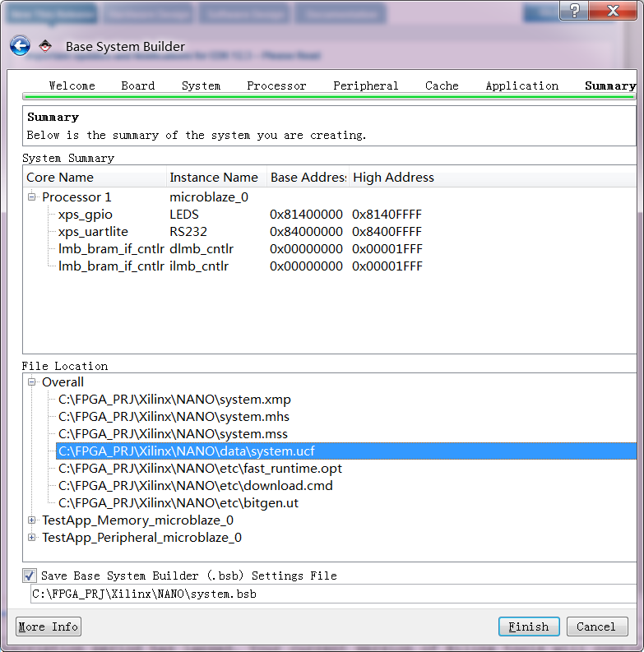644x652 pixels.
Task: Expand TestApp_Peripheral_microblaze_0 node
Action: click(x=32, y=538)
